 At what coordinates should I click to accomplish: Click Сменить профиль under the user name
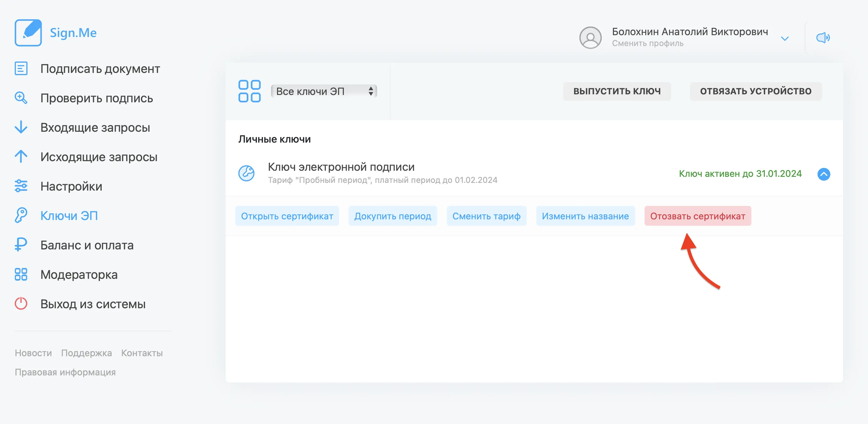coord(647,43)
